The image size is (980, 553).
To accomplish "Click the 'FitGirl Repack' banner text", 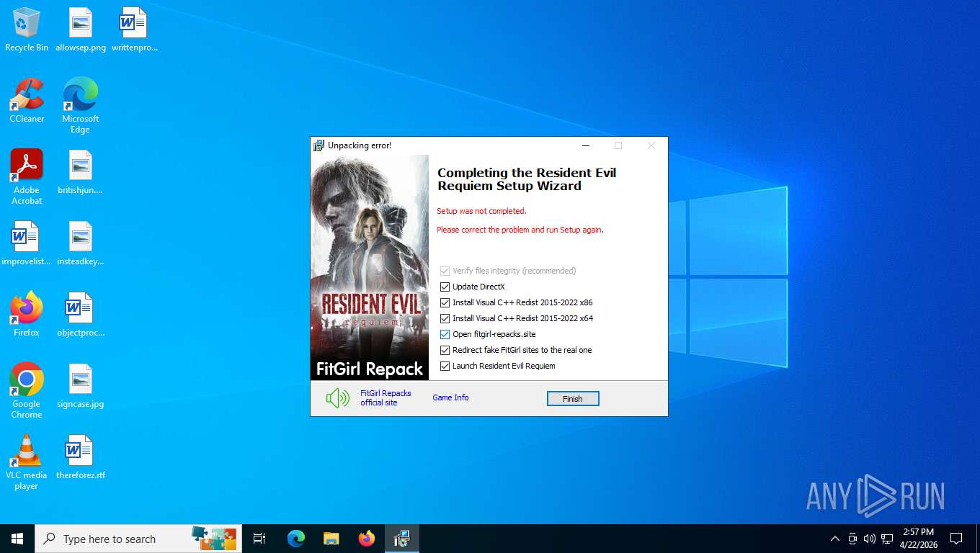I will coord(370,369).
